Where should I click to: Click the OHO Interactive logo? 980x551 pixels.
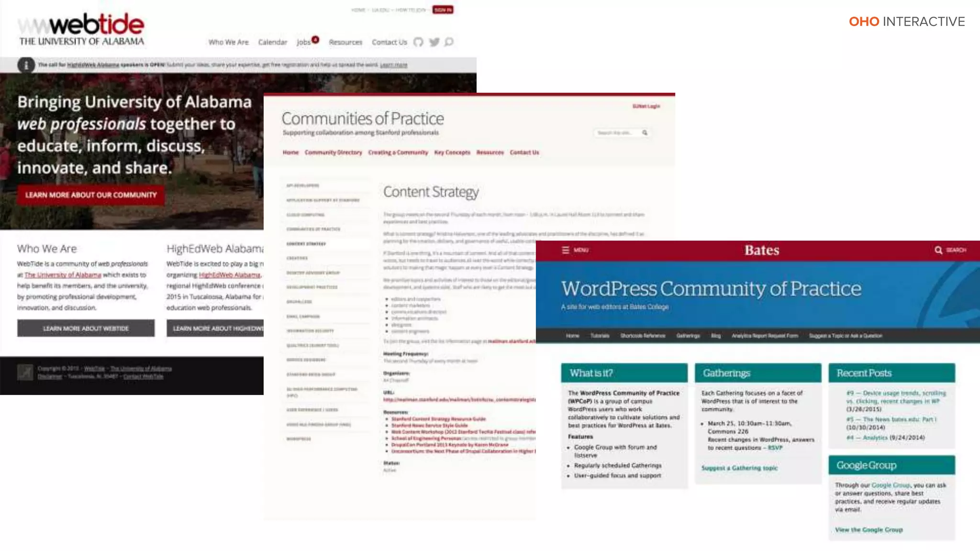tap(907, 22)
